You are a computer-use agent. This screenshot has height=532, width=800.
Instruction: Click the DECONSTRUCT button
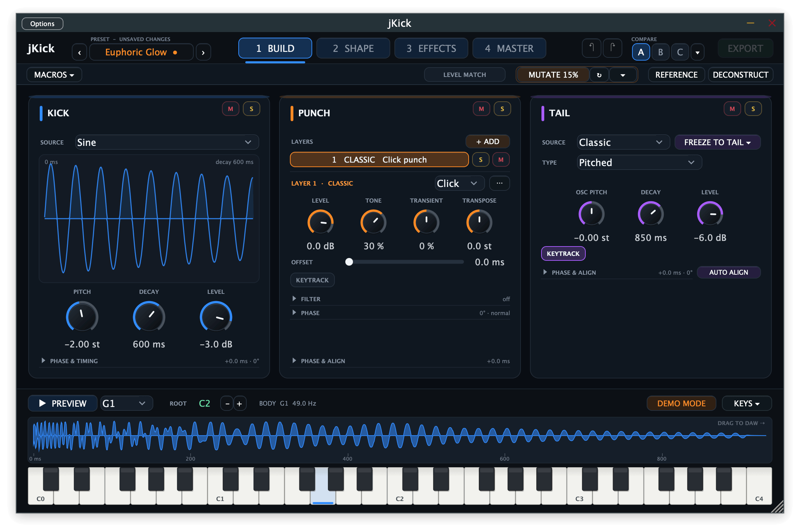point(740,75)
